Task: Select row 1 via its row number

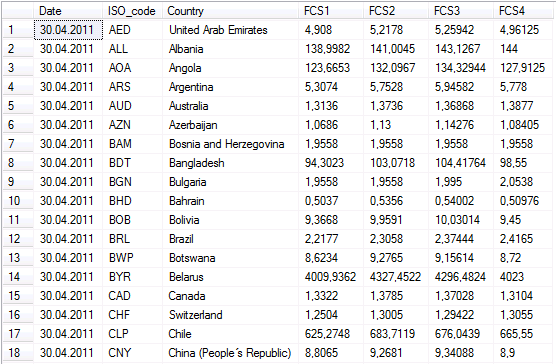Action: point(18,30)
